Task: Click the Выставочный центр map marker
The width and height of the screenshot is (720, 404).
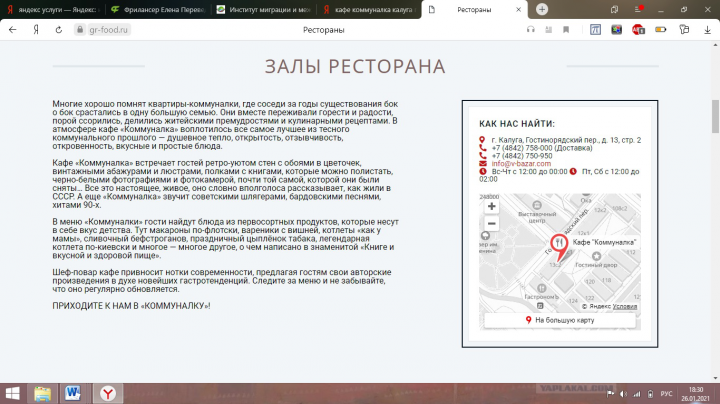Action: point(536,205)
